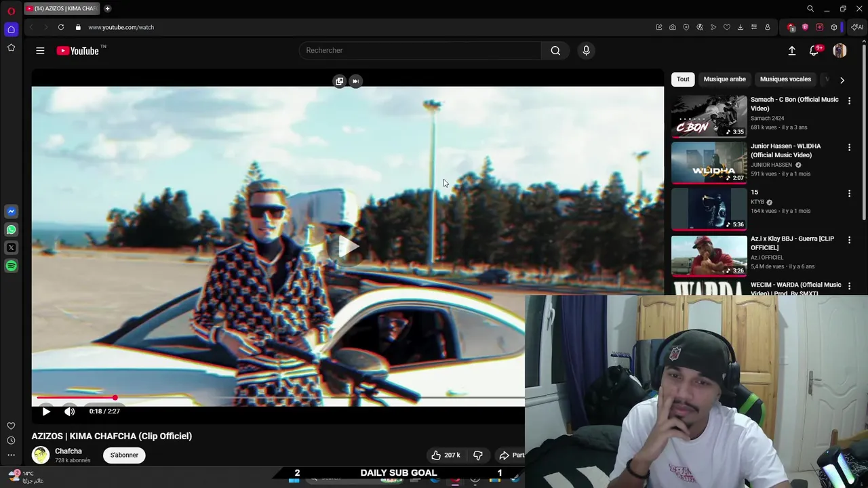Open easy setup sliders icon
This screenshot has width=868, height=488.
(x=754, y=27)
